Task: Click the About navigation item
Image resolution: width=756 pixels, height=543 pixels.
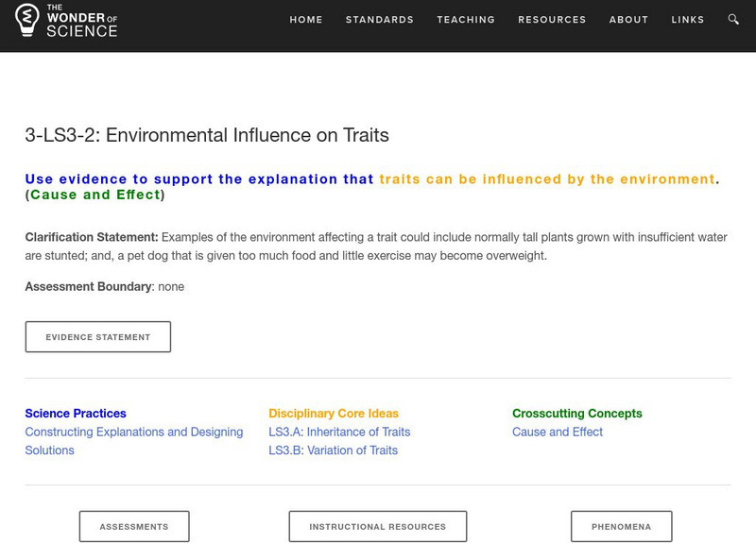Action: [x=628, y=20]
